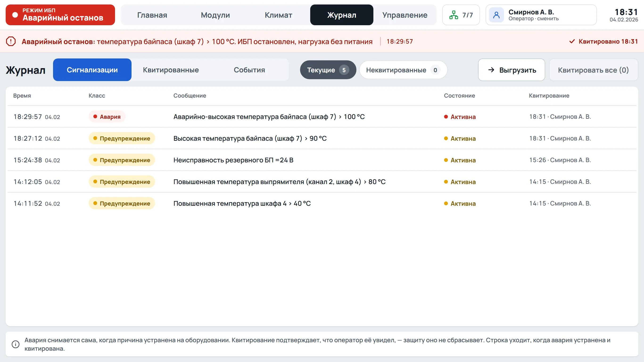Screen dimensions: 644x362
Task: Click the сменить operator link
Action: [548, 19]
